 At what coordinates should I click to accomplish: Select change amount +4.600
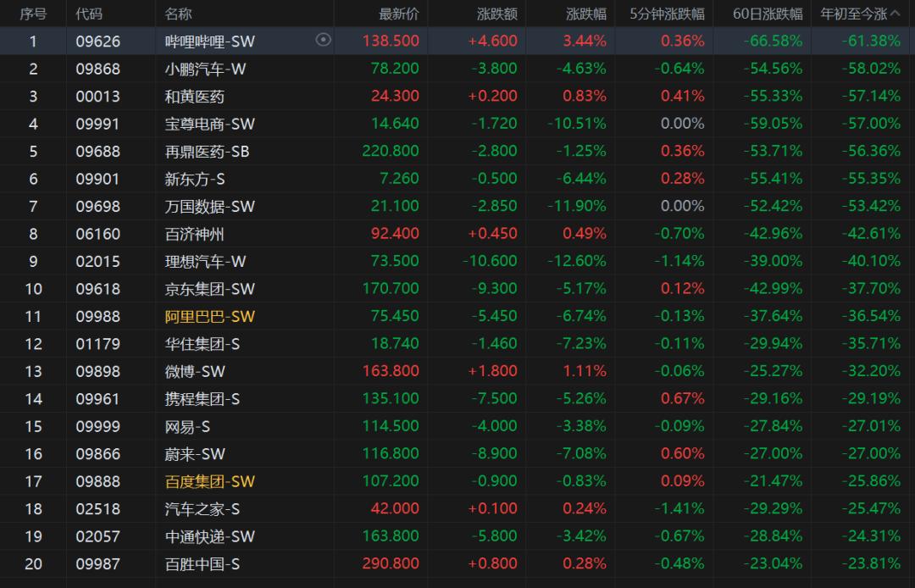click(492, 41)
